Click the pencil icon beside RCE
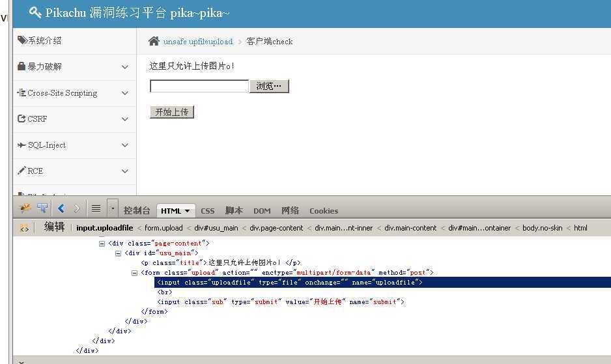This screenshot has height=364, width=611. [21, 171]
